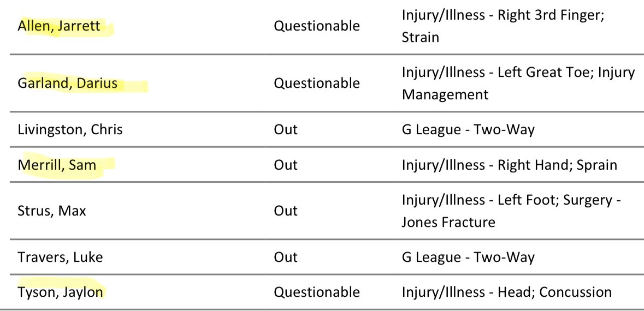The height and width of the screenshot is (311, 644).
Task: Click the name Livingston, Chris
Action: tap(70, 129)
